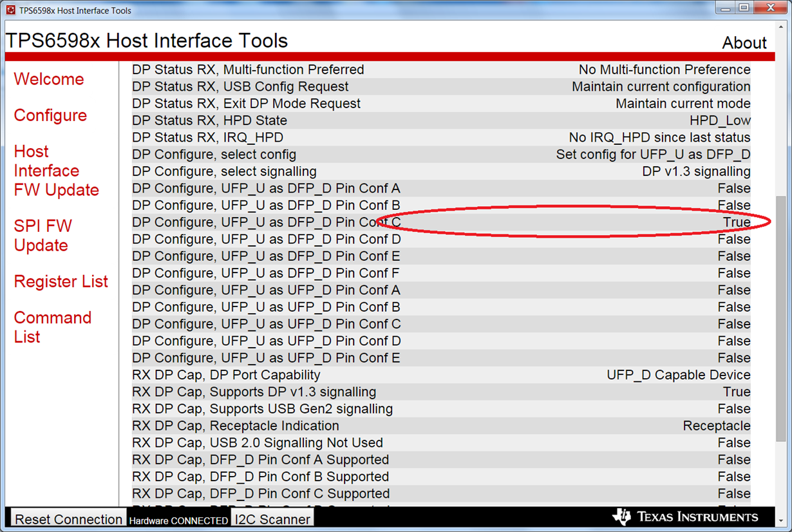Open the Welcome page in sidebar
The height and width of the screenshot is (532, 792).
49,79
